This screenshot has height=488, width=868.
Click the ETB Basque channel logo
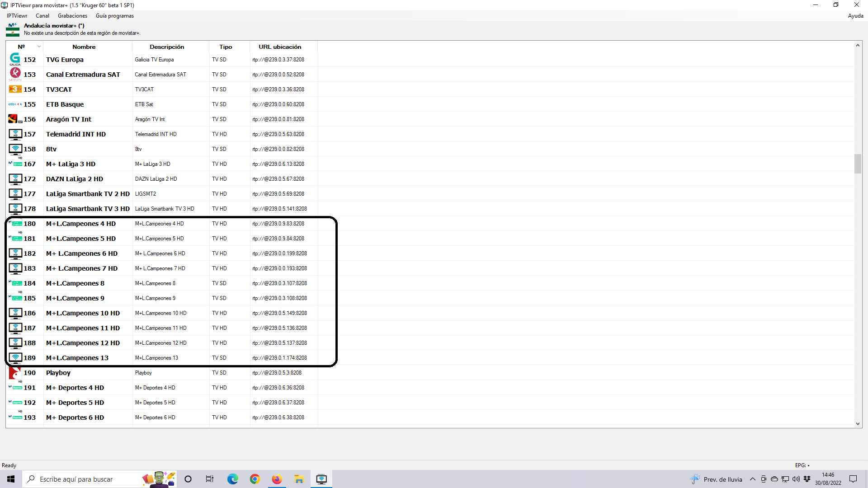(x=15, y=104)
